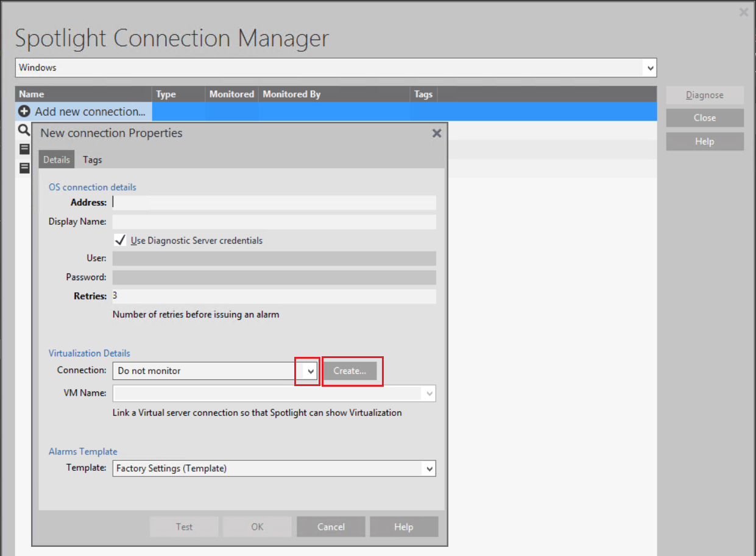Click the magnifier search icon in the connection list
This screenshot has height=556, width=756.
click(24, 130)
